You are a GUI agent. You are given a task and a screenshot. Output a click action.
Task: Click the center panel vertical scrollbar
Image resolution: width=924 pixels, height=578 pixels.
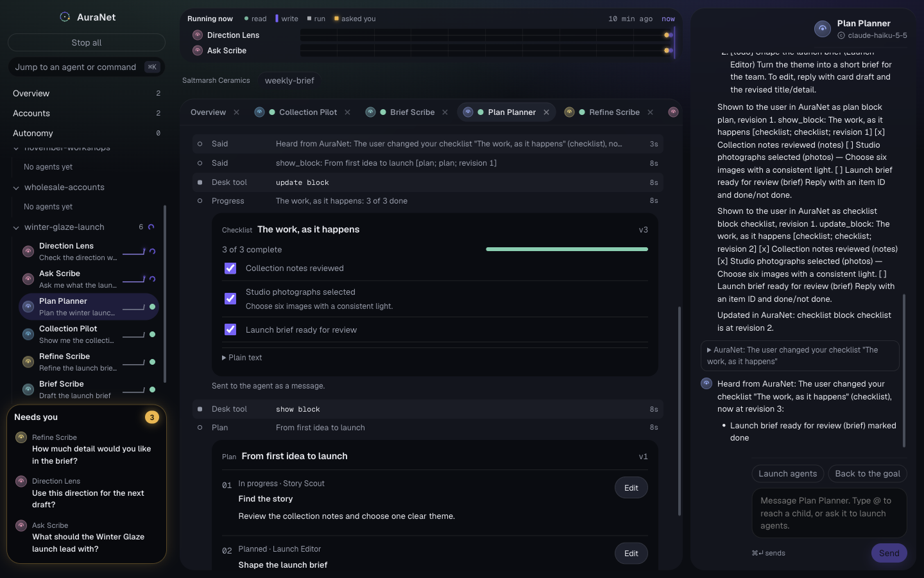679,411
